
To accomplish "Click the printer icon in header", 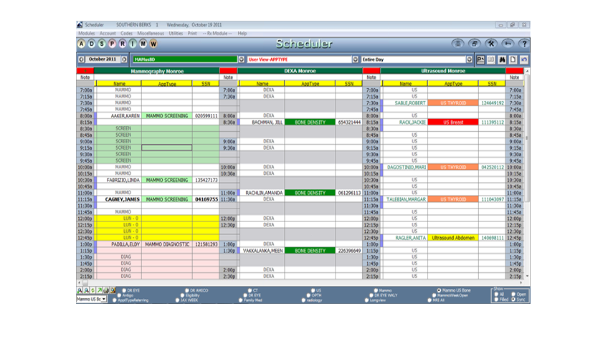I will coord(474,44).
